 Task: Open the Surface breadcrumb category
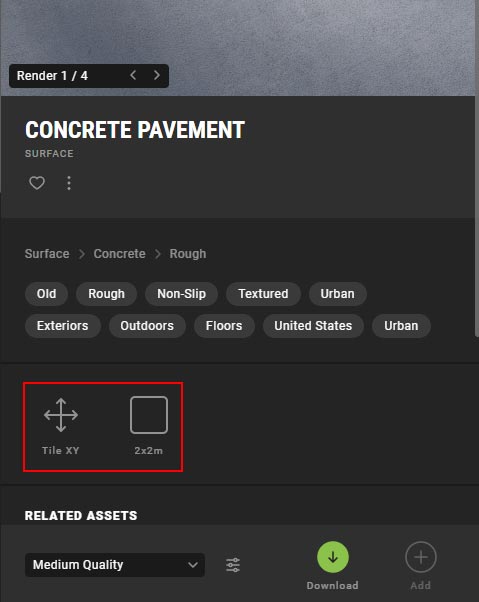pyautogui.click(x=47, y=254)
